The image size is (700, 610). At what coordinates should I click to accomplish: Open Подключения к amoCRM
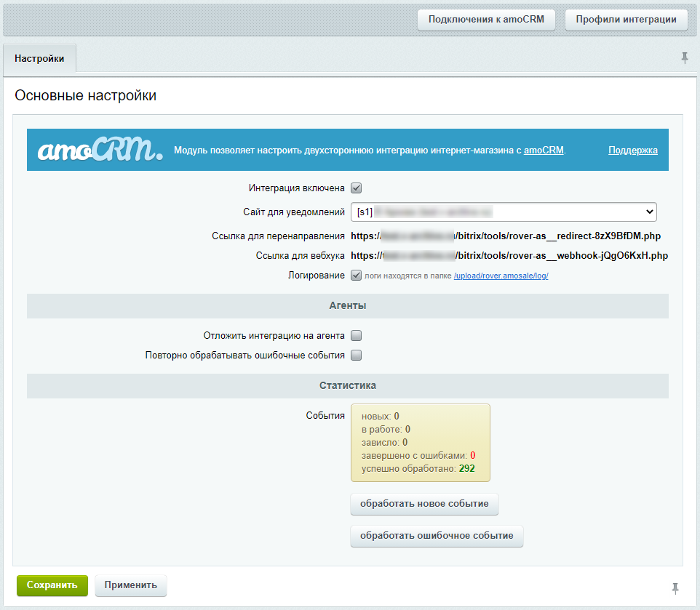(x=485, y=20)
